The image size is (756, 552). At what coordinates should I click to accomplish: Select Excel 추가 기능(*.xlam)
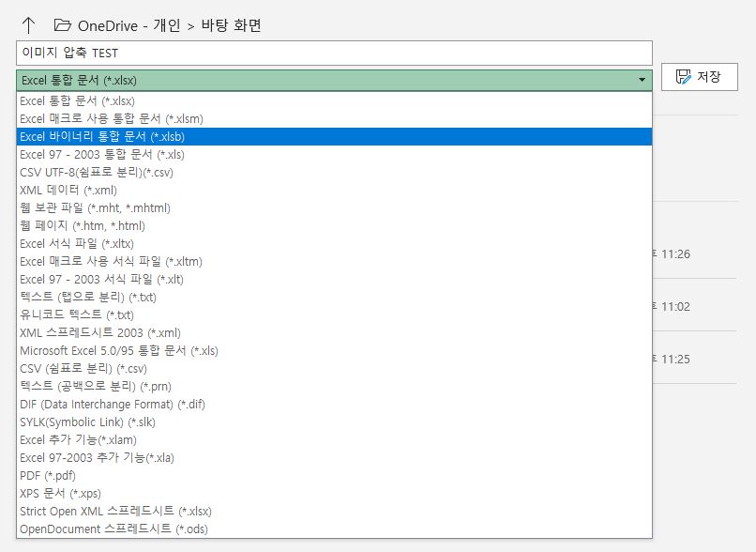(x=334, y=440)
